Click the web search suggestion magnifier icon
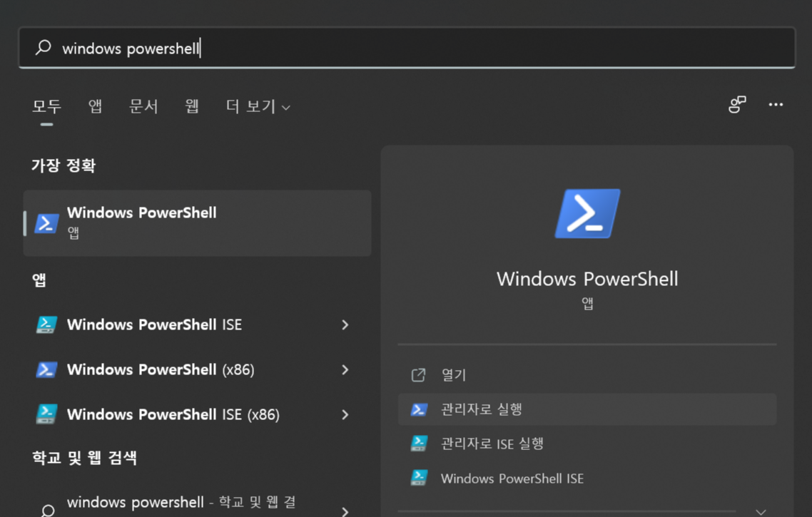The width and height of the screenshot is (812, 517). tap(48, 511)
